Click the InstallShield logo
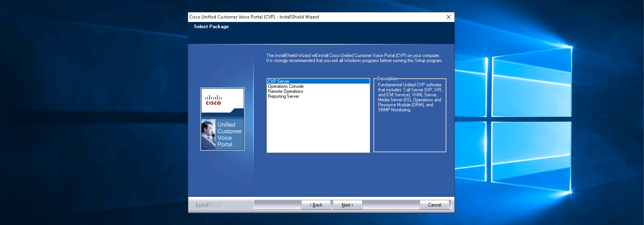Viewport: 644px width, 225px height. click(208, 205)
